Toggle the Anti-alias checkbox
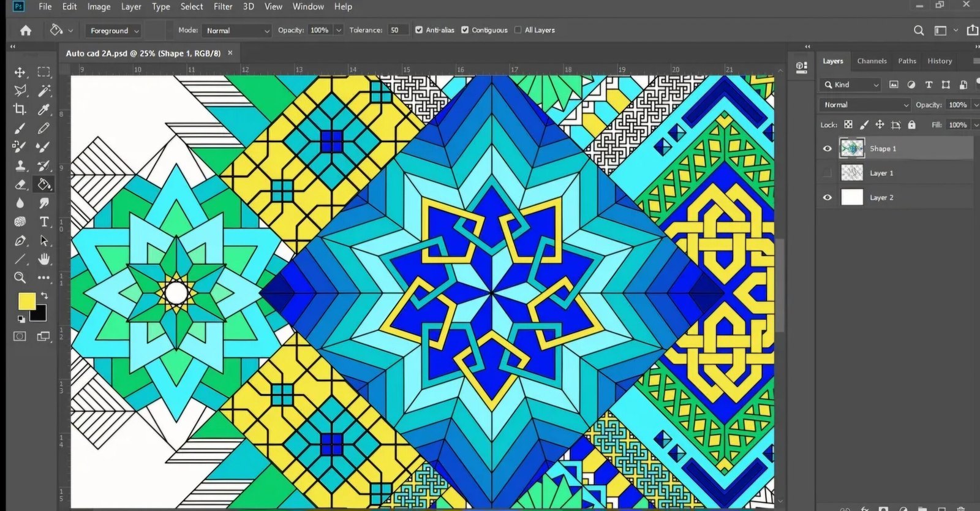 point(419,29)
